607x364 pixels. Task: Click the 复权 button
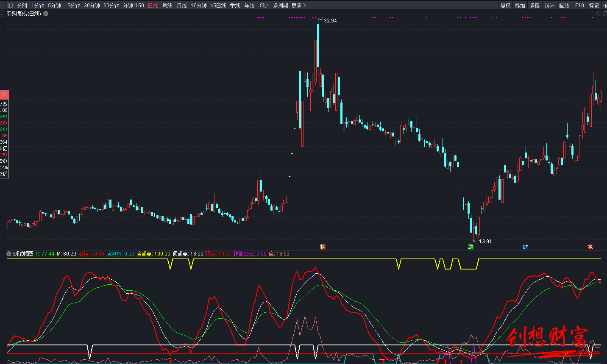pyautogui.click(x=506, y=6)
